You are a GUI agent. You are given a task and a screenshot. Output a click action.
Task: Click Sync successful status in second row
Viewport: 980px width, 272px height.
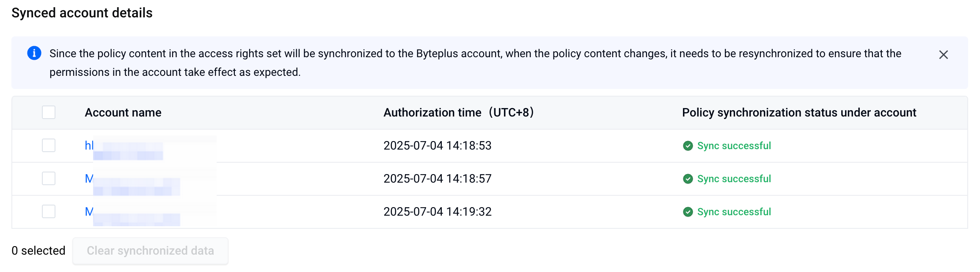pyautogui.click(x=734, y=179)
